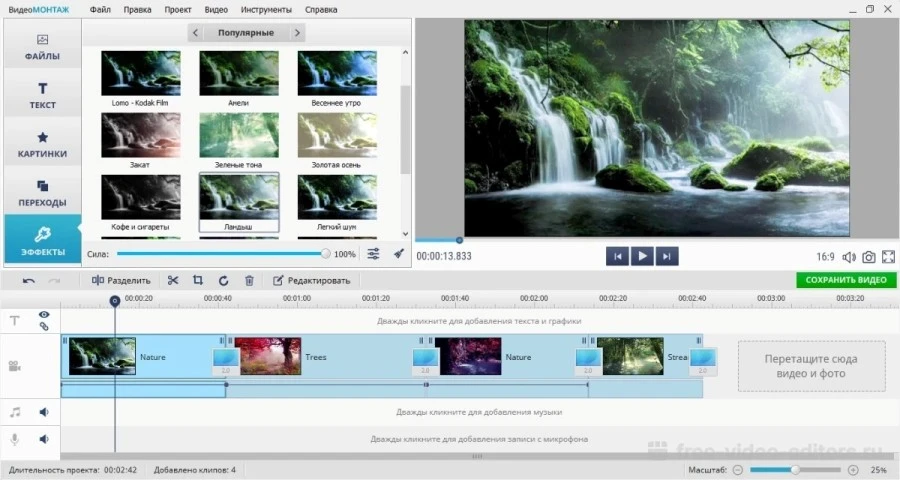Toggle fullscreen preview icon
This screenshot has width=900, height=480.
(x=889, y=257)
